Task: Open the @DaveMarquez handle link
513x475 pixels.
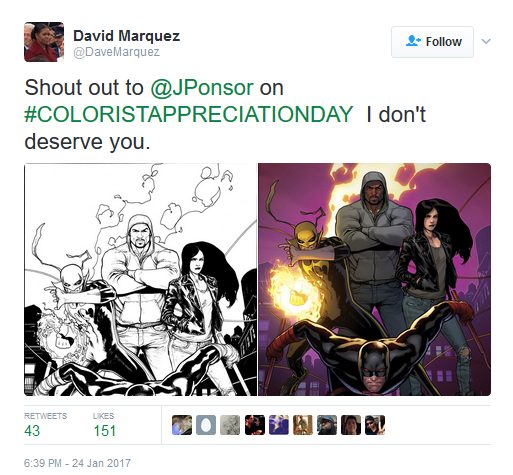Action: 116,52
